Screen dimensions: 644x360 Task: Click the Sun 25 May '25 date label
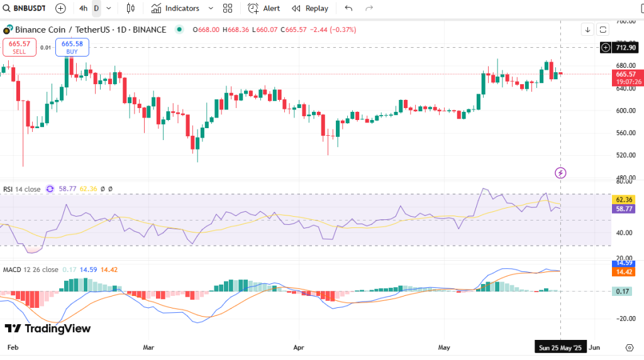[x=560, y=347]
